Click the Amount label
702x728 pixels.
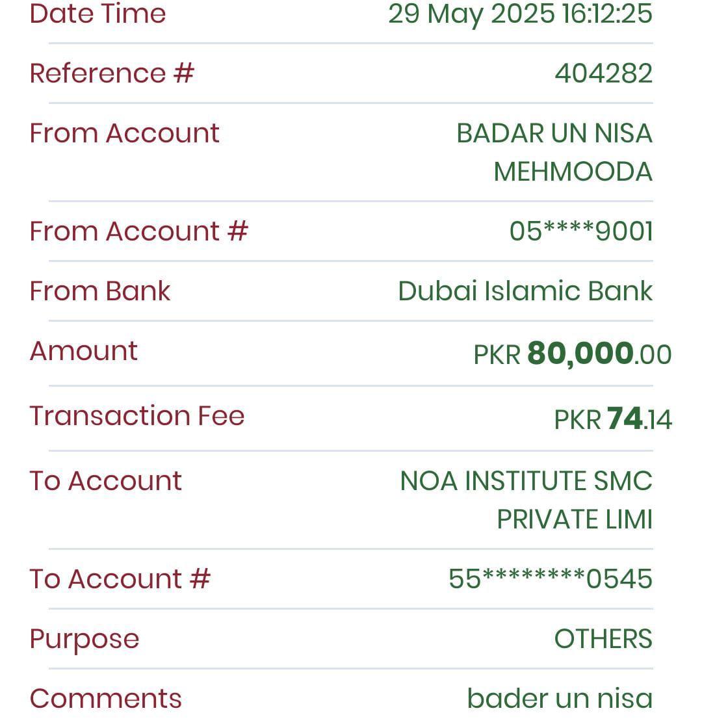84,351
